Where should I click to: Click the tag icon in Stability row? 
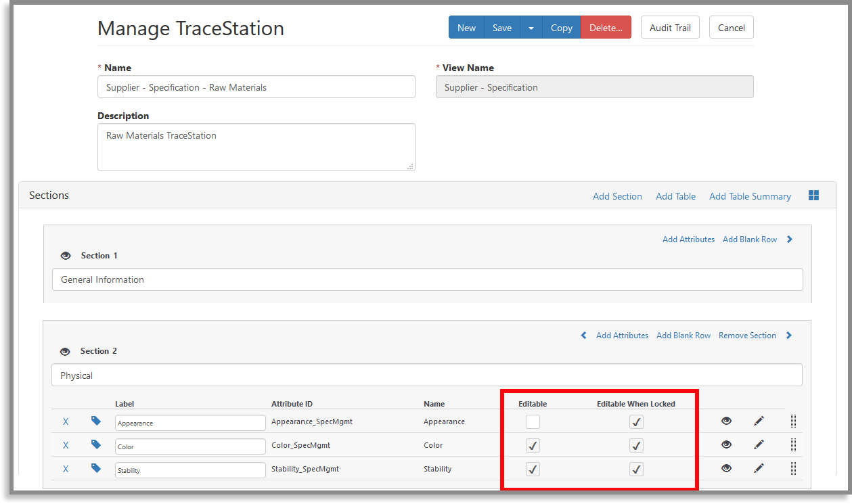click(x=96, y=468)
